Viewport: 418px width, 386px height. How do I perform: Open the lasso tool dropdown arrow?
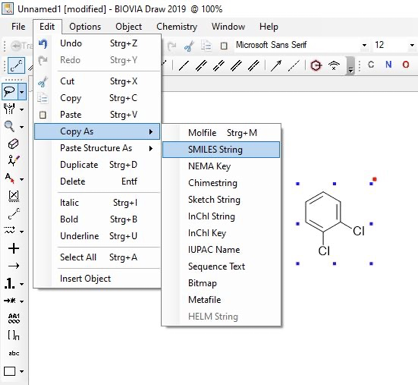coord(22,91)
